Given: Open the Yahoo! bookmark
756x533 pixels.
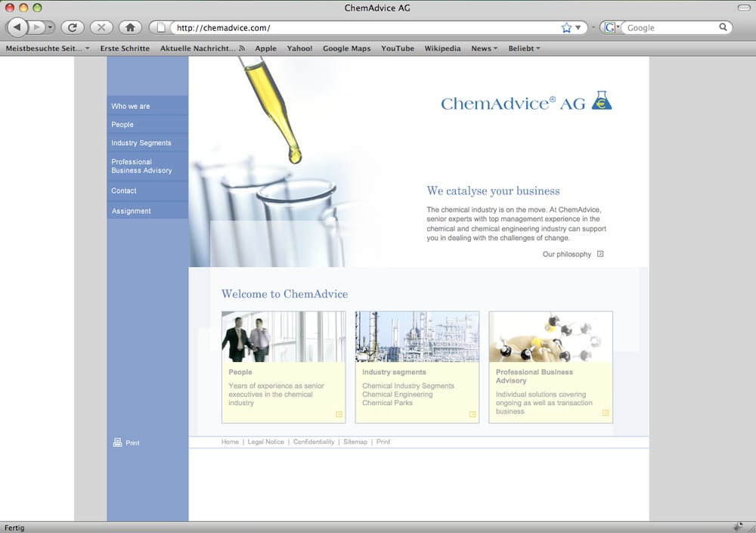Looking at the screenshot, I should point(299,48).
